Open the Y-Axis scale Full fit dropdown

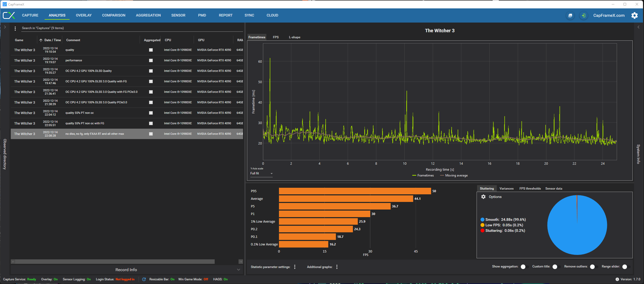[261, 174]
